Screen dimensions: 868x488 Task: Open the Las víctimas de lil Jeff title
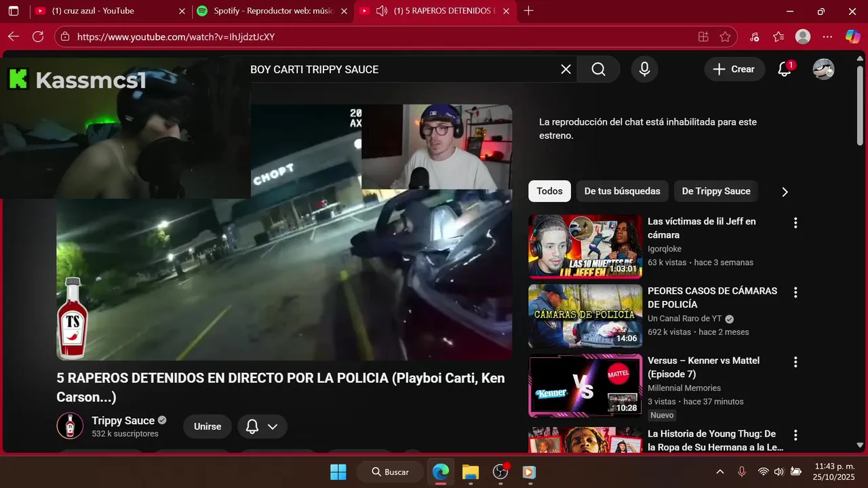[x=702, y=228]
